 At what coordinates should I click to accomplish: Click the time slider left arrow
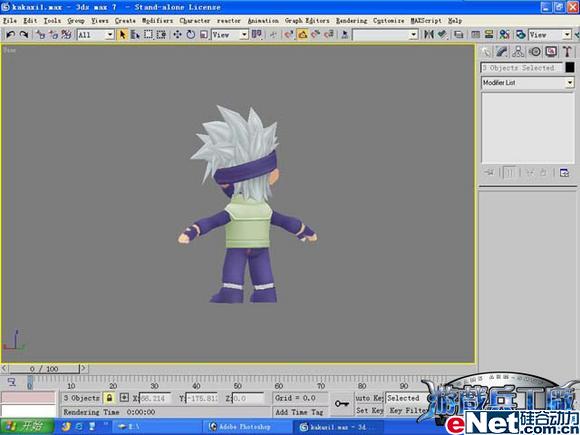coord(4,368)
